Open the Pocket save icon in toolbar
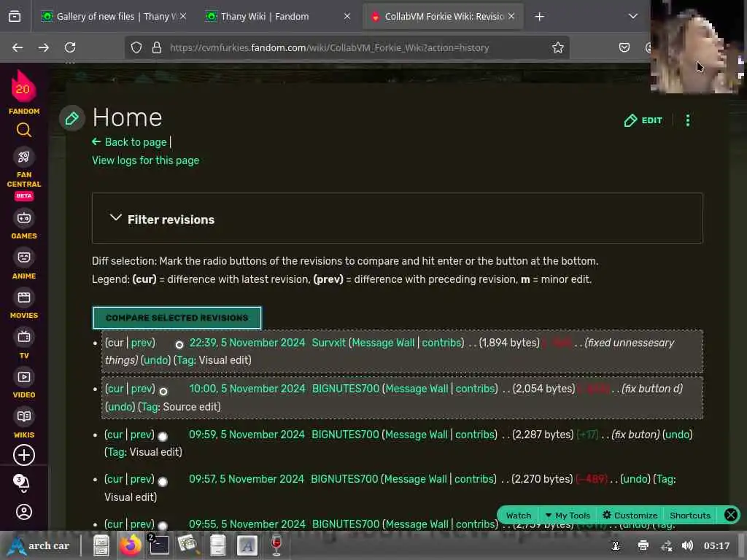 (624, 47)
